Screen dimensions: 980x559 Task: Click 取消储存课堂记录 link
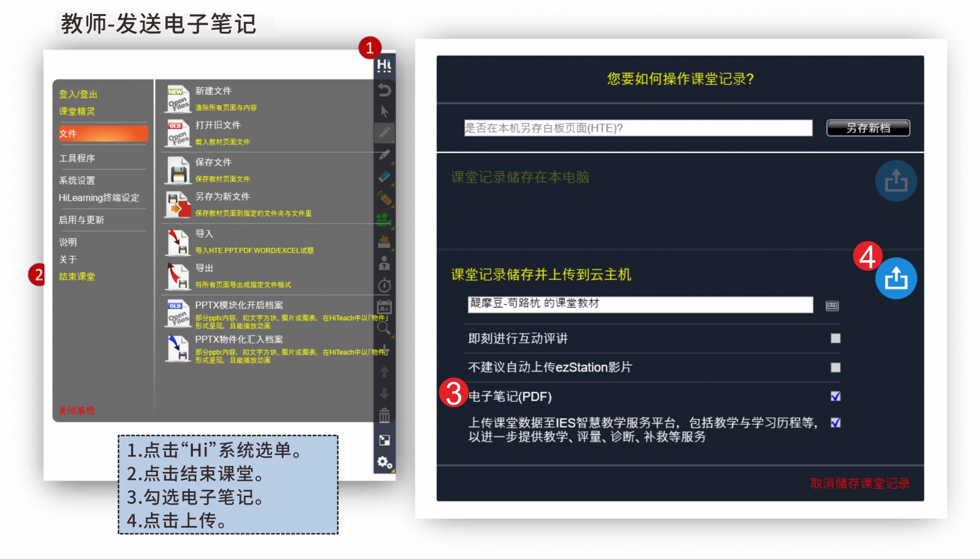[x=859, y=483]
